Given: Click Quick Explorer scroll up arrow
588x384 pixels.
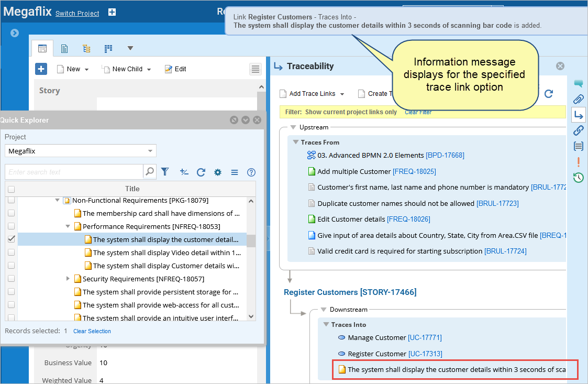Looking at the screenshot, I should coord(251,201).
